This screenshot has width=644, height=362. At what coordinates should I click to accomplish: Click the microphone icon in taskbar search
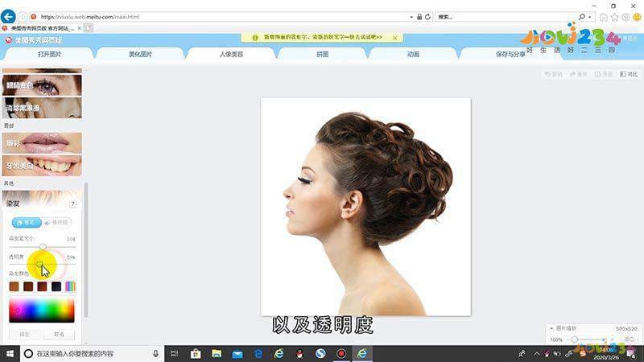[x=155, y=353]
